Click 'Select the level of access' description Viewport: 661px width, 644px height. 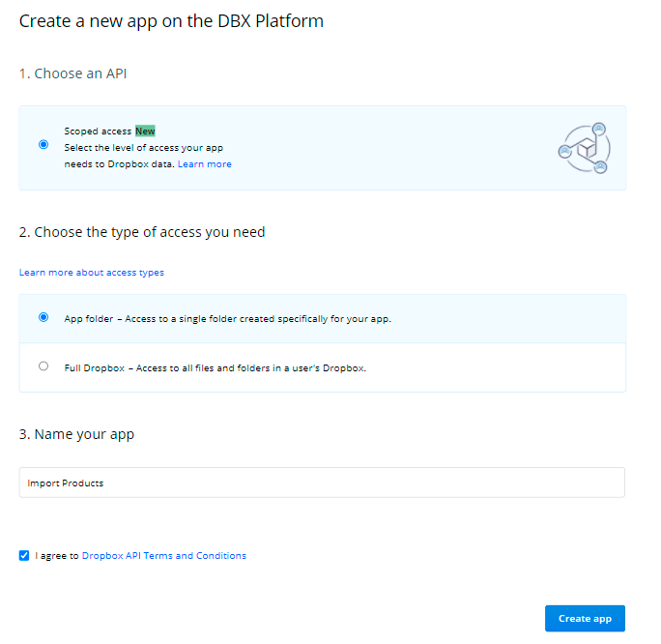[144, 148]
